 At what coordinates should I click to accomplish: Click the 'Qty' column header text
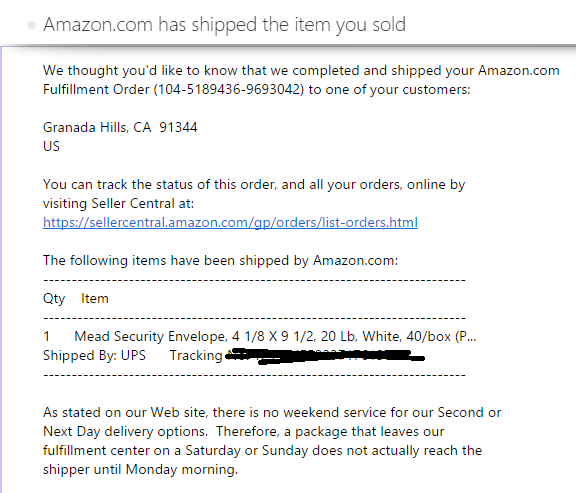point(54,299)
